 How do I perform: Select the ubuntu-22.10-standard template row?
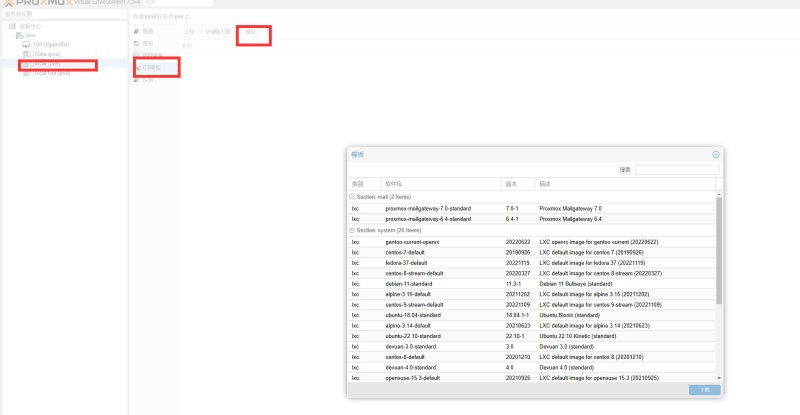pyautogui.click(x=531, y=336)
